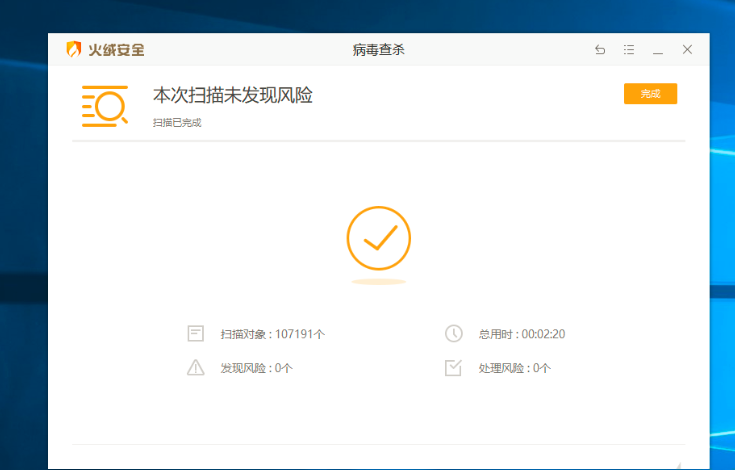This screenshot has width=735, height=470.
Task: Click the text 扫描对象 : 107191个
Action: (273, 334)
